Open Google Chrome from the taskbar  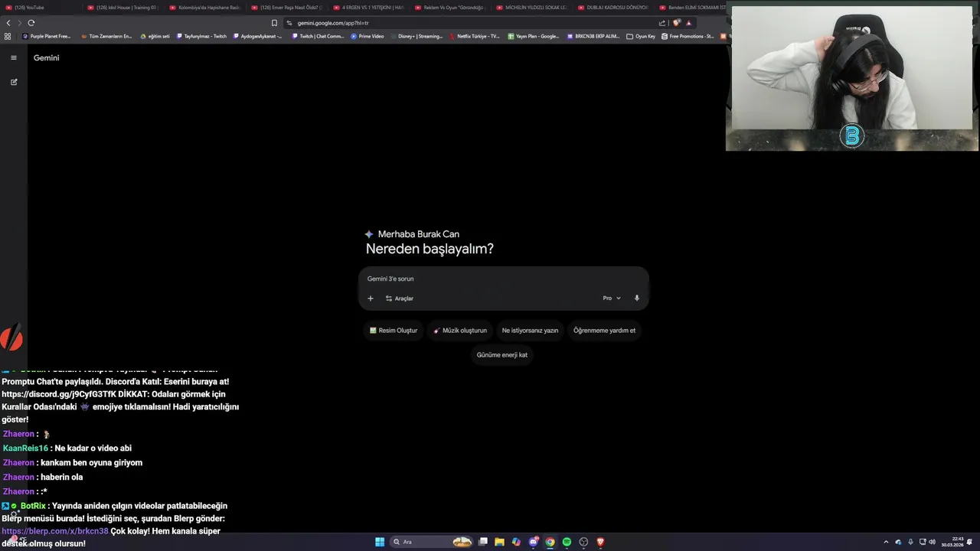(550, 542)
